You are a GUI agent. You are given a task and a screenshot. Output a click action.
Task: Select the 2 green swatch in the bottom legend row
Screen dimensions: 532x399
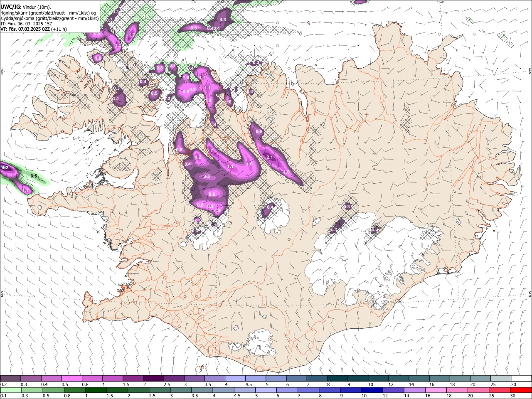click(x=138, y=390)
